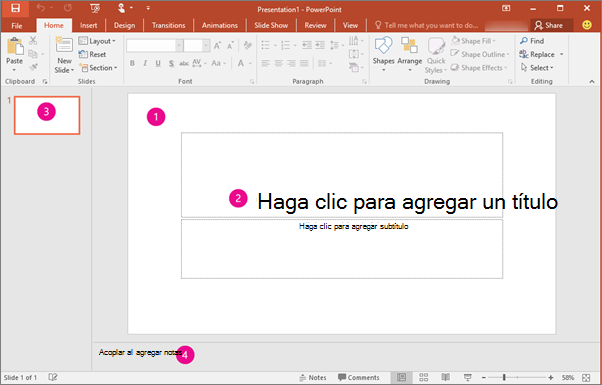Click the Find button
The height and width of the screenshot is (385, 602).
(x=532, y=41)
